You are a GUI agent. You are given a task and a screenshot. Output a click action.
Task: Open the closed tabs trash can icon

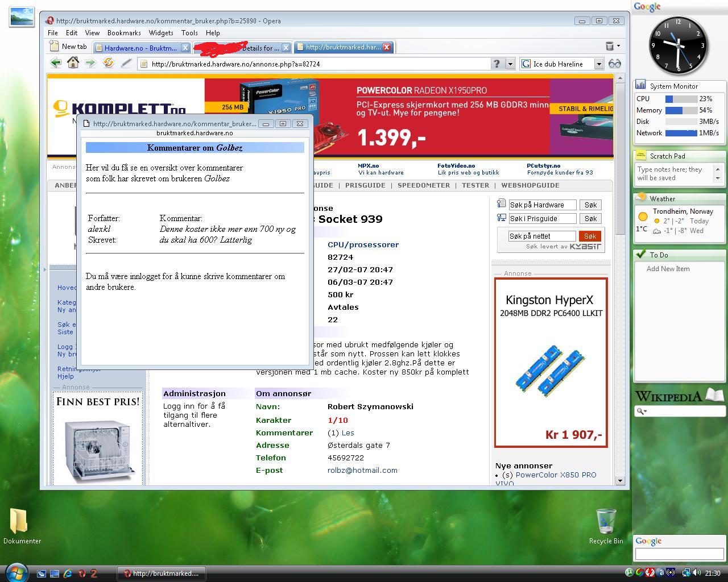[x=609, y=46]
